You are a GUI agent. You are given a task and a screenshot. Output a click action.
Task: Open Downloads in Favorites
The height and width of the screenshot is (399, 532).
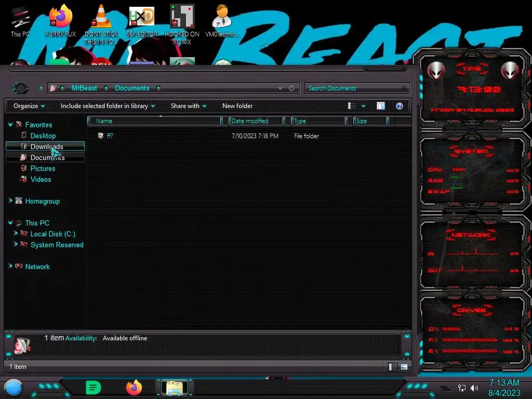pos(46,147)
